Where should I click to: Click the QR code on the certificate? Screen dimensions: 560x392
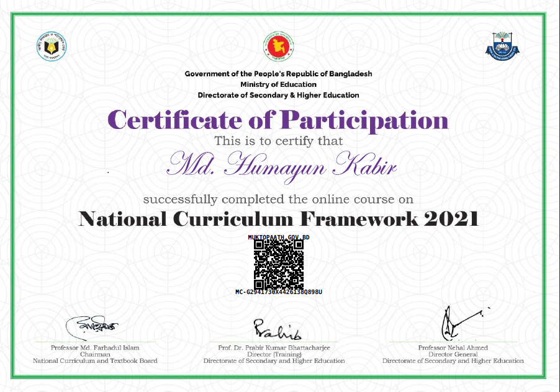[279, 264]
